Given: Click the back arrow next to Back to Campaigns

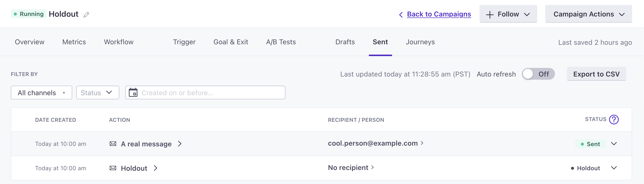Looking at the screenshot, I should [400, 15].
